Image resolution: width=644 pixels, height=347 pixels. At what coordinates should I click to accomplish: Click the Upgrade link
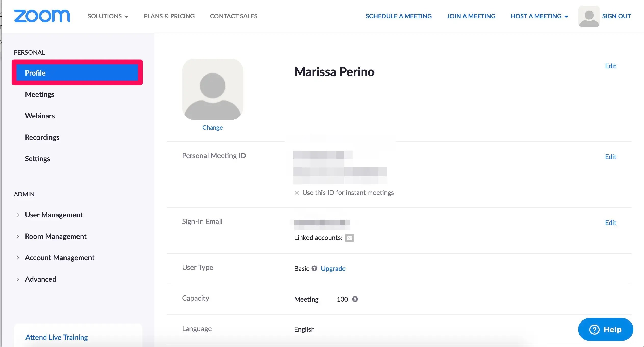point(333,268)
